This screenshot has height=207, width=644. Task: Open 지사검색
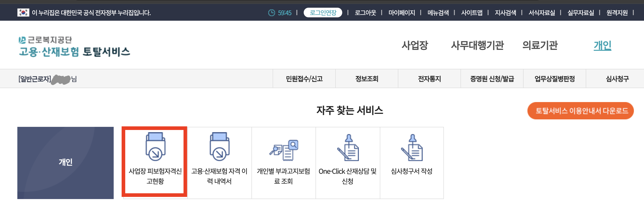click(505, 13)
